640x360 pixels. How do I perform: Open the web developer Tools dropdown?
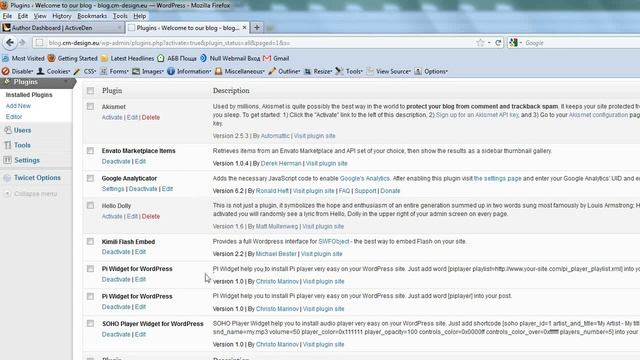(x=349, y=71)
